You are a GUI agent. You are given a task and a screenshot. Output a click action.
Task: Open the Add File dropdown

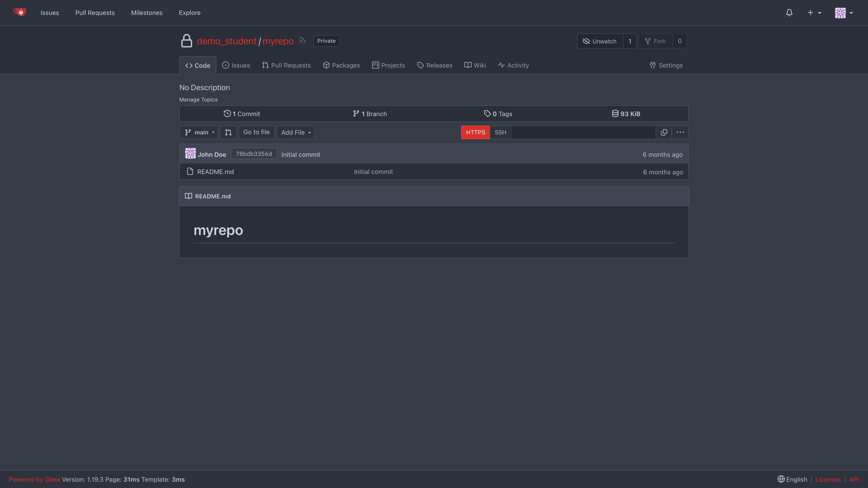(x=295, y=132)
